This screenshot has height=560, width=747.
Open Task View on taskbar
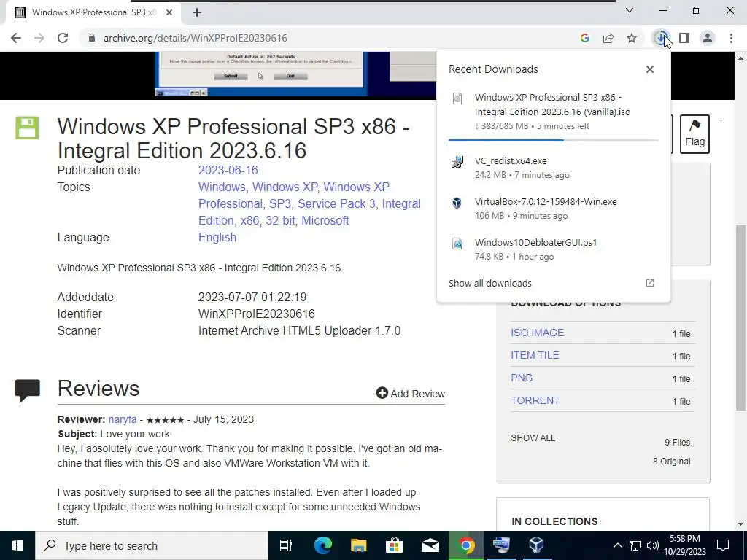tap(286, 545)
